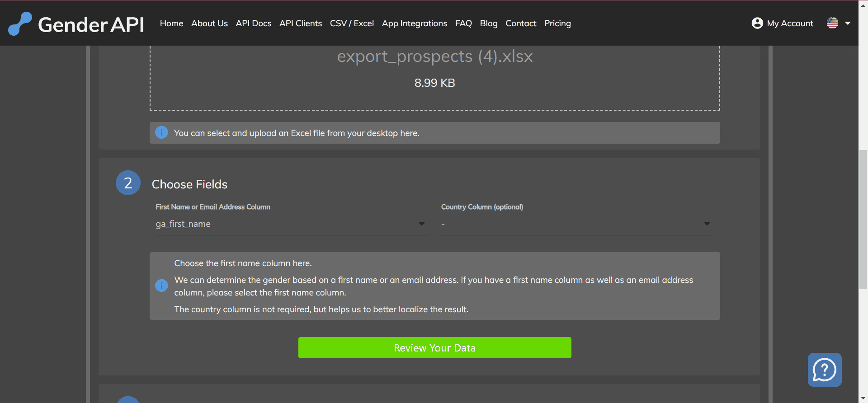Image resolution: width=868 pixels, height=403 pixels.
Task: Open the FAQ page
Action: tap(463, 23)
